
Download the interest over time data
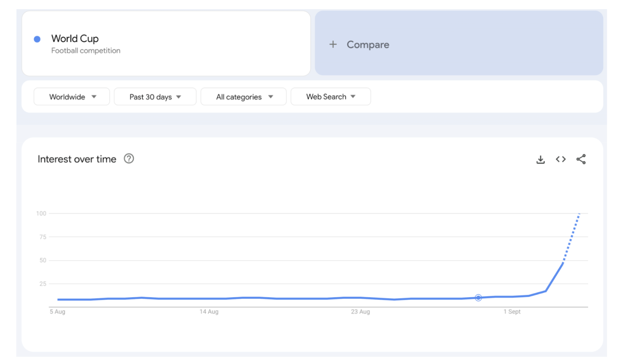[540, 160]
